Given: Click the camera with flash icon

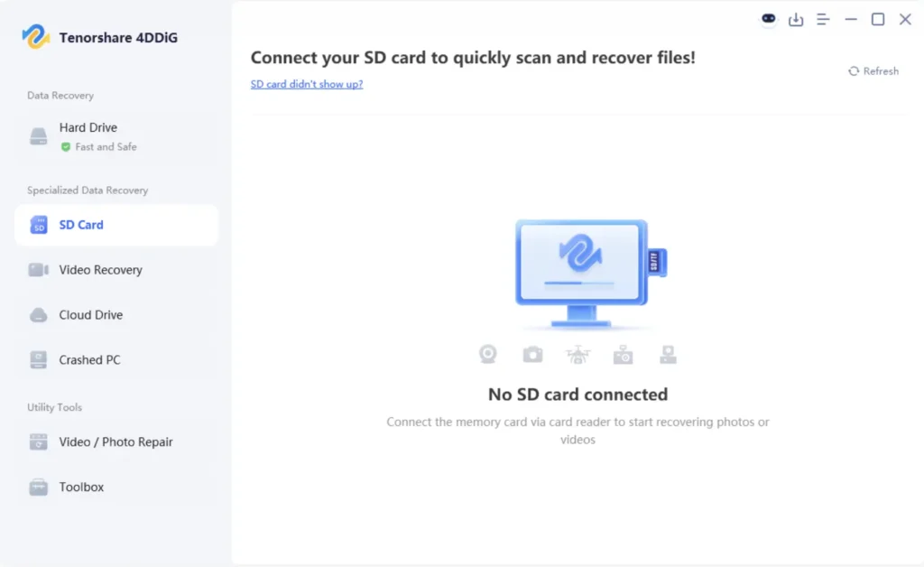Looking at the screenshot, I should [623, 354].
